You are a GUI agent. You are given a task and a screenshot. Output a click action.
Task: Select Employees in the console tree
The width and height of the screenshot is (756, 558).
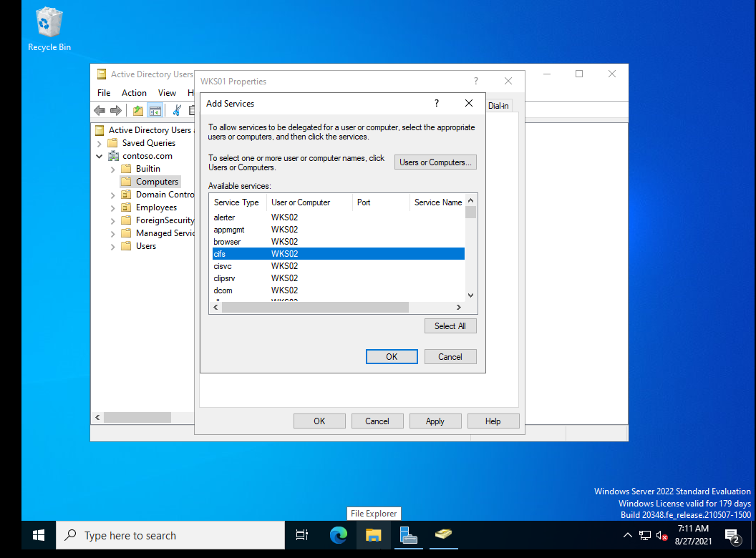(x=156, y=207)
